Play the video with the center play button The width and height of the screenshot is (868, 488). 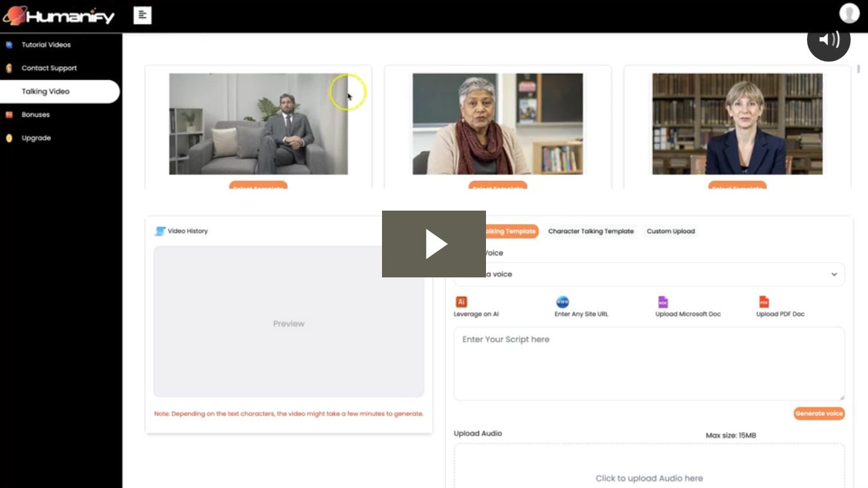coord(434,244)
